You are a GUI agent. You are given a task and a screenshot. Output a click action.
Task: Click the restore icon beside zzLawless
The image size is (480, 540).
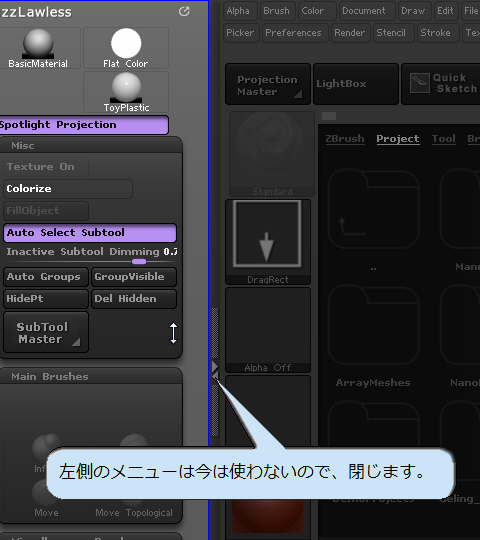click(184, 12)
